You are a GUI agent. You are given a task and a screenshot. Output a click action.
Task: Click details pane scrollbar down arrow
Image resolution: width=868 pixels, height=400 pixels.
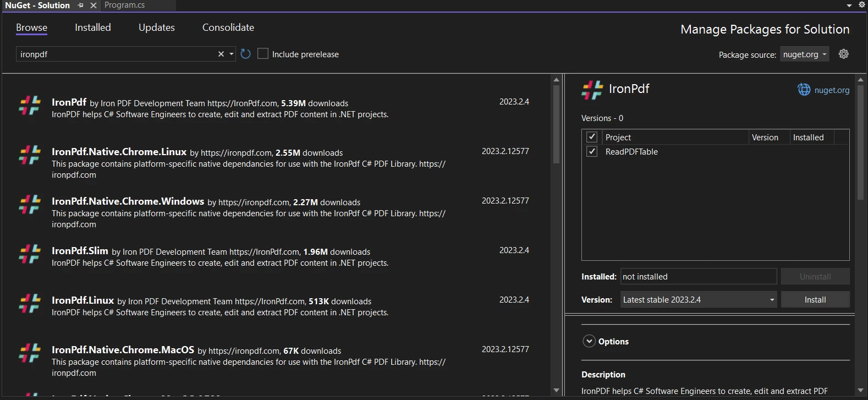(x=861, y=390)
